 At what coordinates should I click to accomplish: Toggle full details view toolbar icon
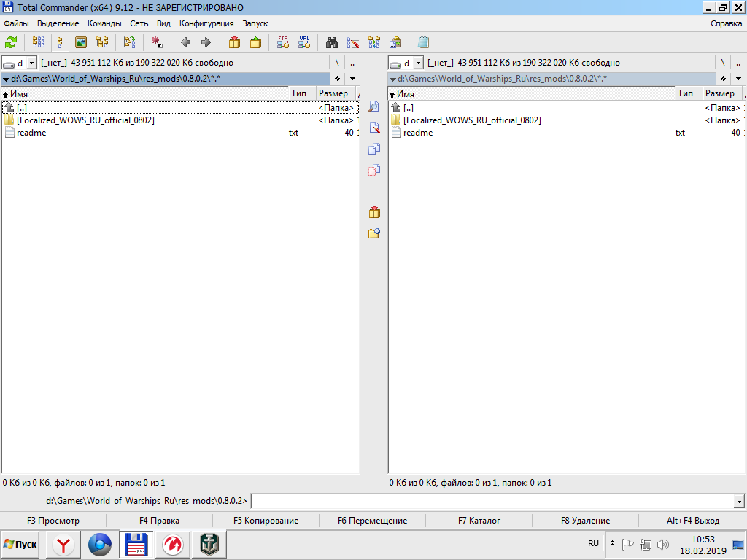pyautogui.click(x=60, y=43)
